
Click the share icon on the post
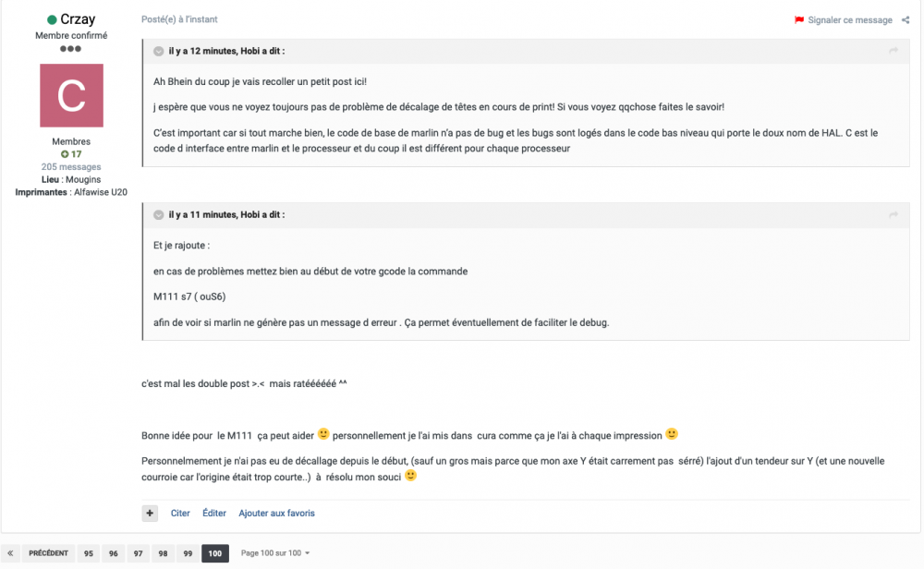tap(906, 19)
